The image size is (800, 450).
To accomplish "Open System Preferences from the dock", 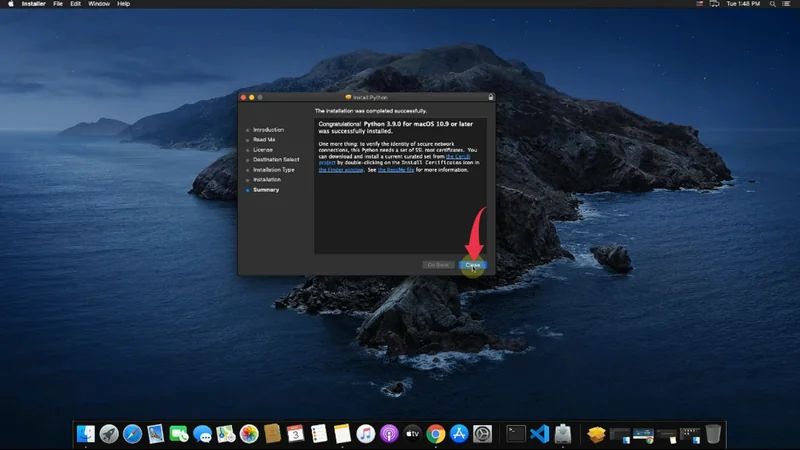I will [482, 434].
